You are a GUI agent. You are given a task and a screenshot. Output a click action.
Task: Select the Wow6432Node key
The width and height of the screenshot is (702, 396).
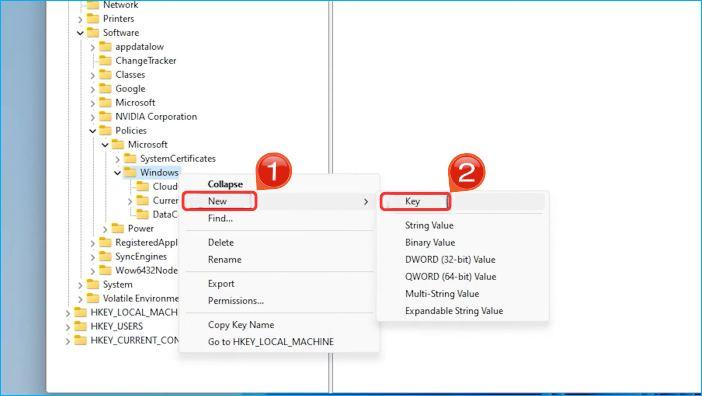[x=146, y=270]
